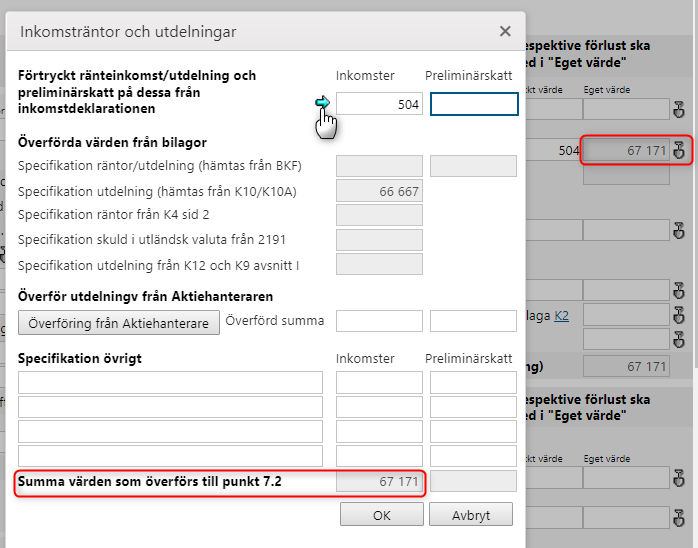Close the Inkomsträntor och utdelningar dialog

(x=505, y=31)
